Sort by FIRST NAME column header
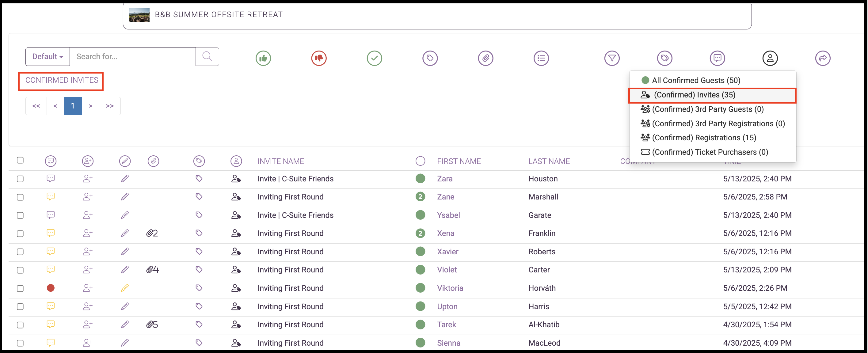 [x=459, y=161]
